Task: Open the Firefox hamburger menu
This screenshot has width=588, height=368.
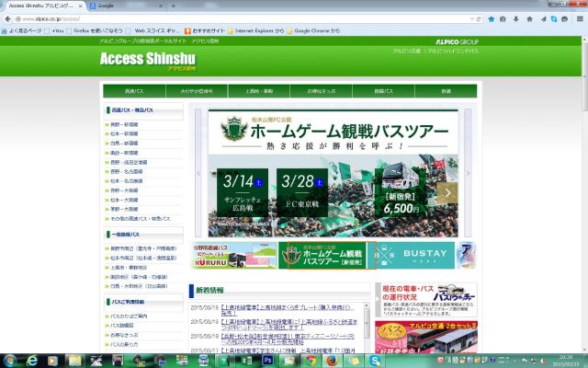Action: coord(581,17)
